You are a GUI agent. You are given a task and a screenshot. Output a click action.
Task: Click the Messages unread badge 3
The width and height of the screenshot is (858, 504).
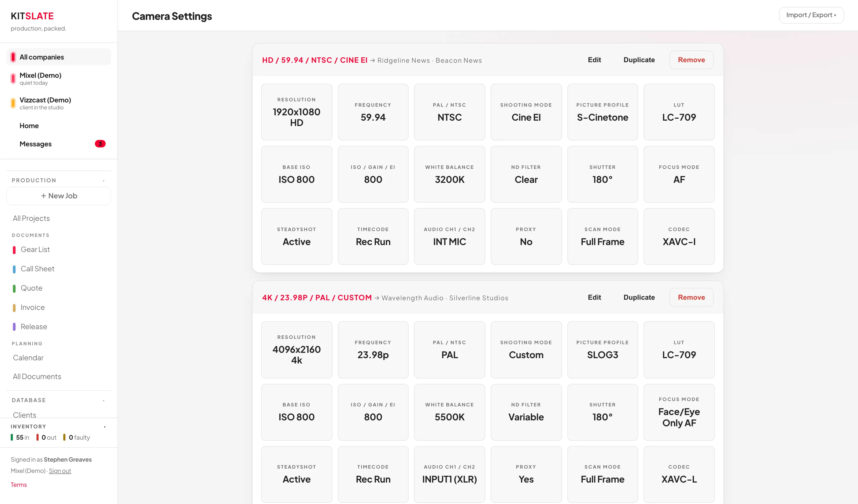pos(100,144)
